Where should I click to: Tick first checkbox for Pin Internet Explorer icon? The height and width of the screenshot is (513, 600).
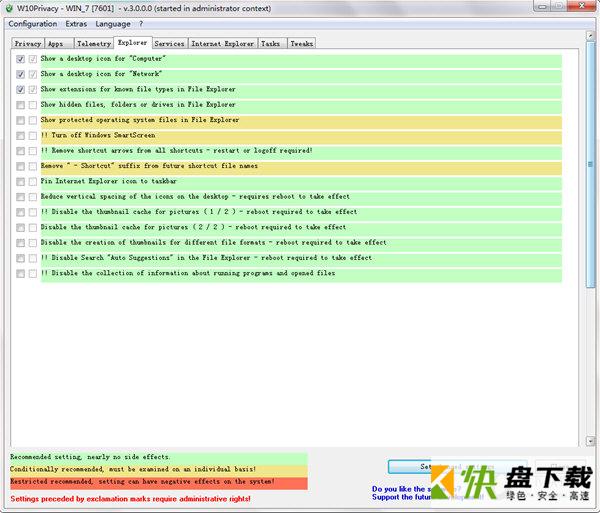point(21,181)
